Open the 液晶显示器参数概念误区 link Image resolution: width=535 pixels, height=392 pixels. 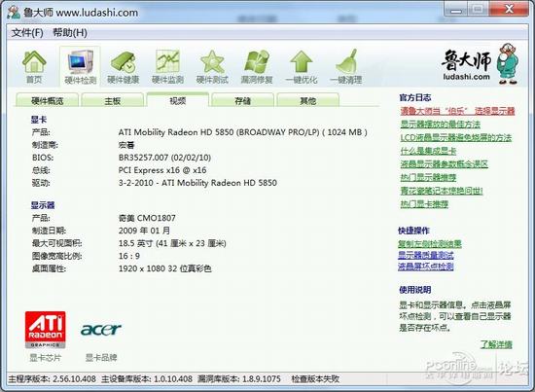pyautogui.click(x=445, y=164)
